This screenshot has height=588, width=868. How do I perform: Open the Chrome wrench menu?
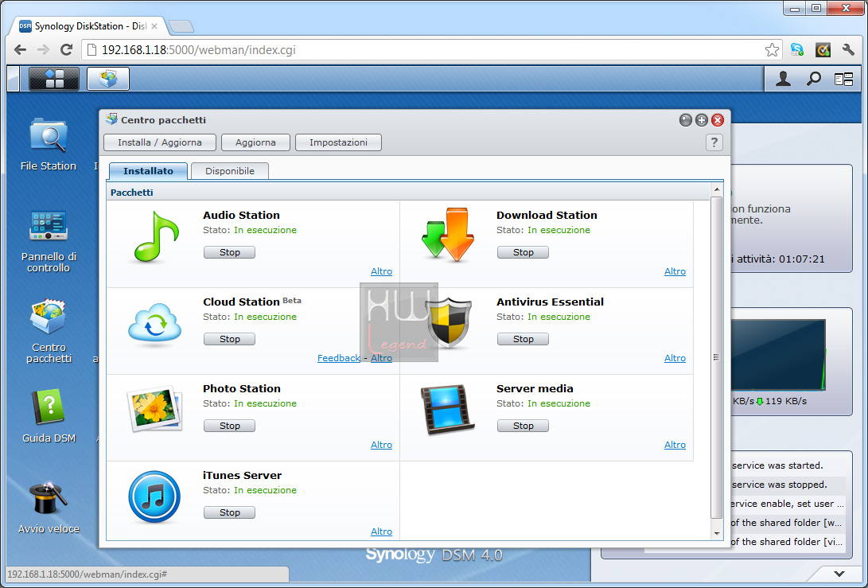coord(848,50)
